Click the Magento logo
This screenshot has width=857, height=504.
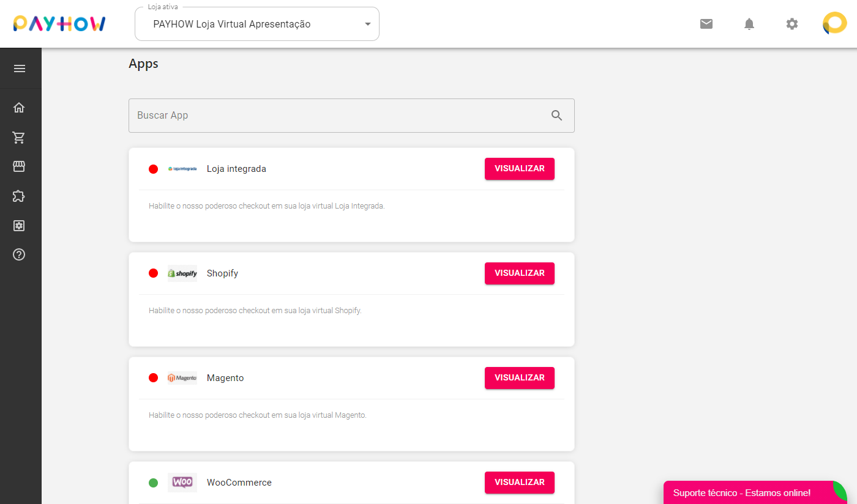pos(182,378)
